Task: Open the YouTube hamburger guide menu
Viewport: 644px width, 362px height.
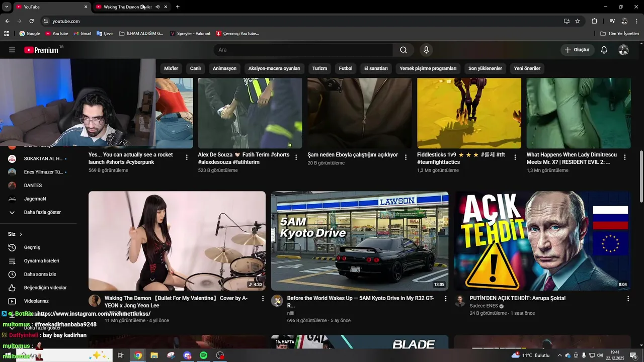Action: coord(12,50)
